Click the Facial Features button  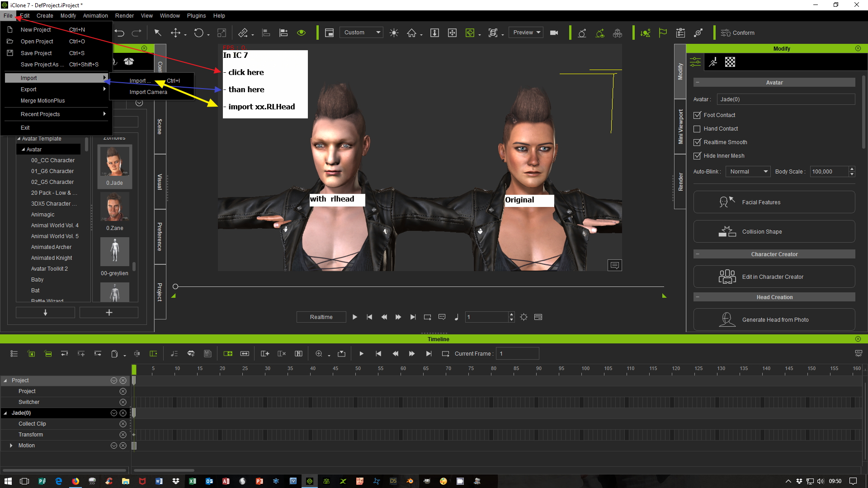click(774, 202)
